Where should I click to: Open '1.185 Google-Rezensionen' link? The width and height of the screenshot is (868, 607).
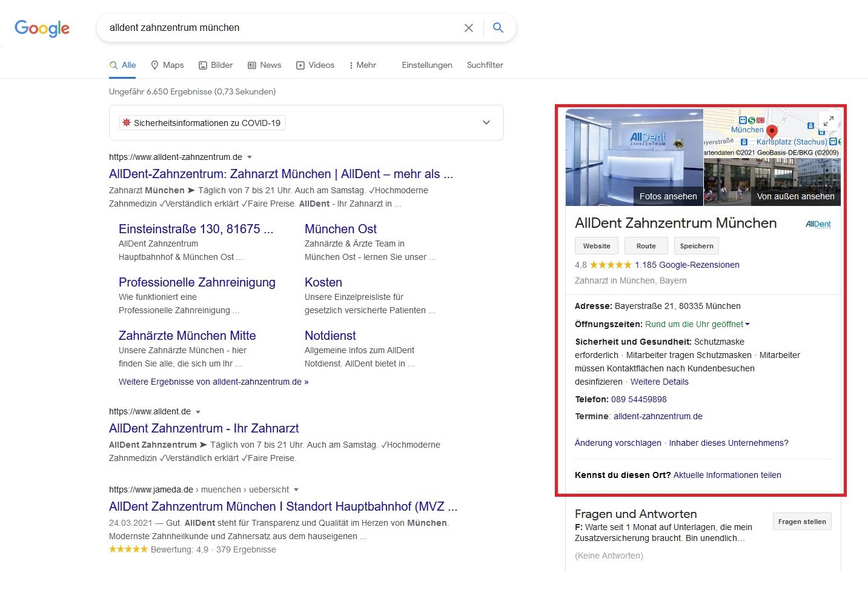(x=687, y=265)
